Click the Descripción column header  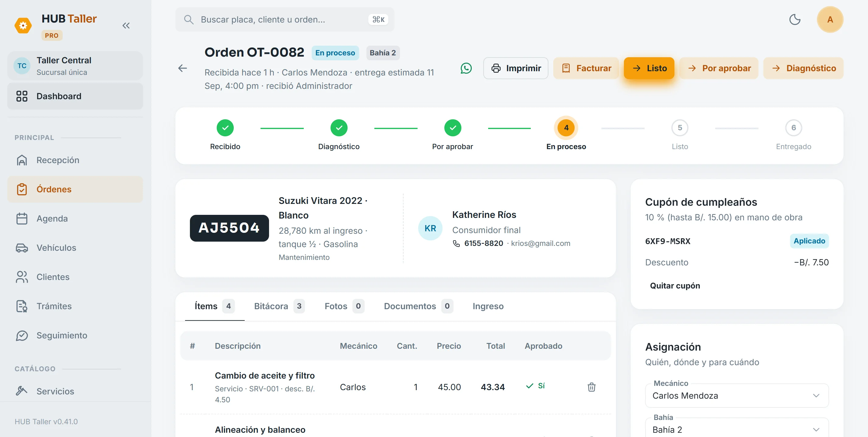(238, 346)
